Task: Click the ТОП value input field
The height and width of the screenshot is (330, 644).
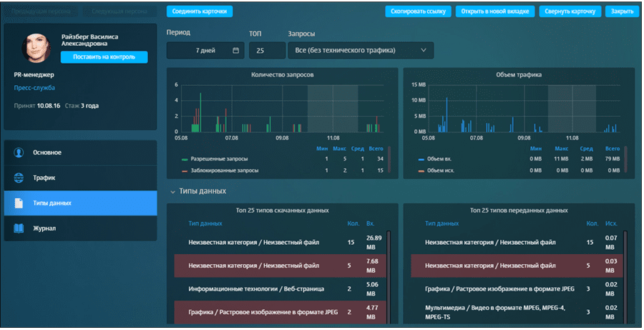Action: [266, 50]
